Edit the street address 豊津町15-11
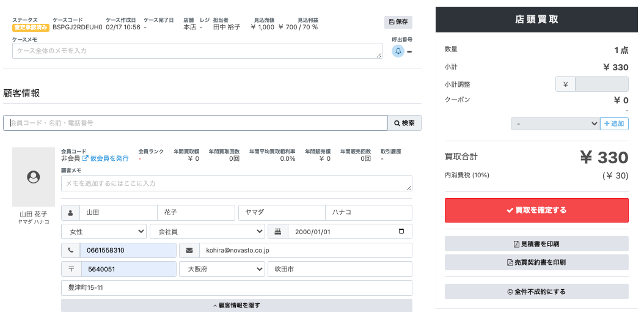This screenshot has width=644, height=321. [236, 288]
